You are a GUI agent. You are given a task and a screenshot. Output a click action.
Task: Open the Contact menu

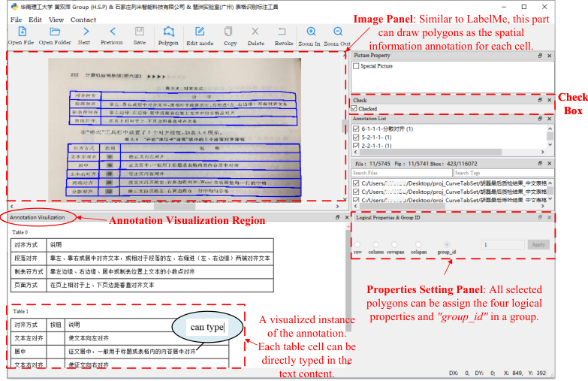[83, 20]
